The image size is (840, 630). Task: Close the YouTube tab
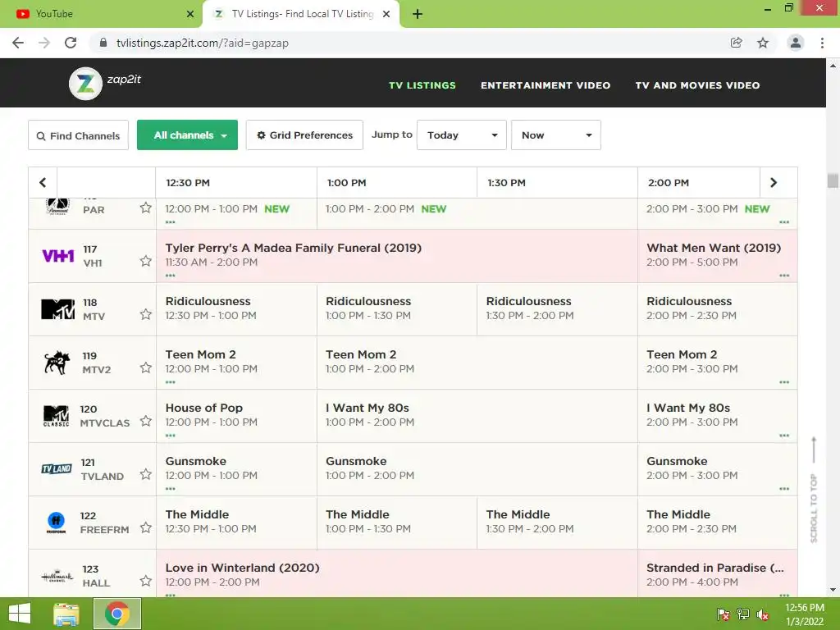click(x=190, y=14)
